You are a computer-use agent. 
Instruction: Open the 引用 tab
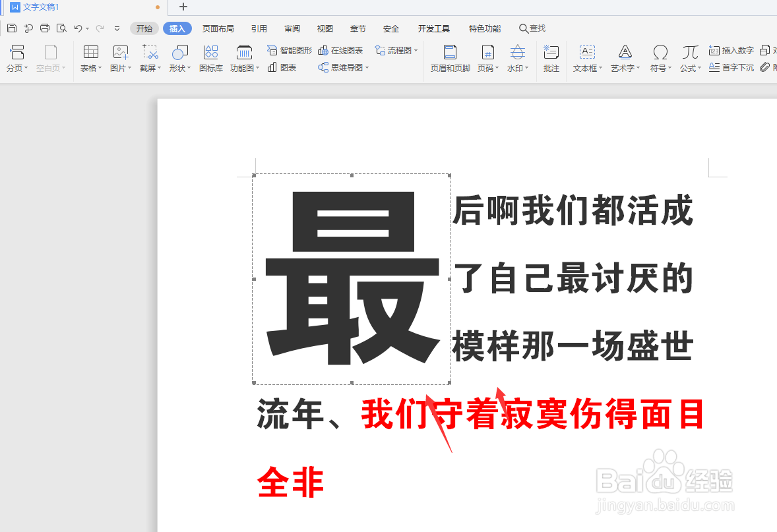259,29
